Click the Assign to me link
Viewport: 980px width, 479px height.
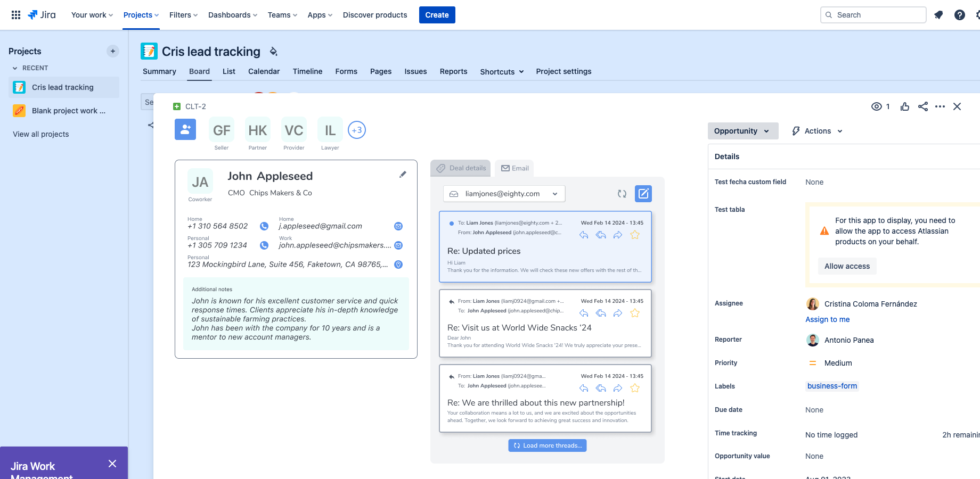tap(828, 319)
